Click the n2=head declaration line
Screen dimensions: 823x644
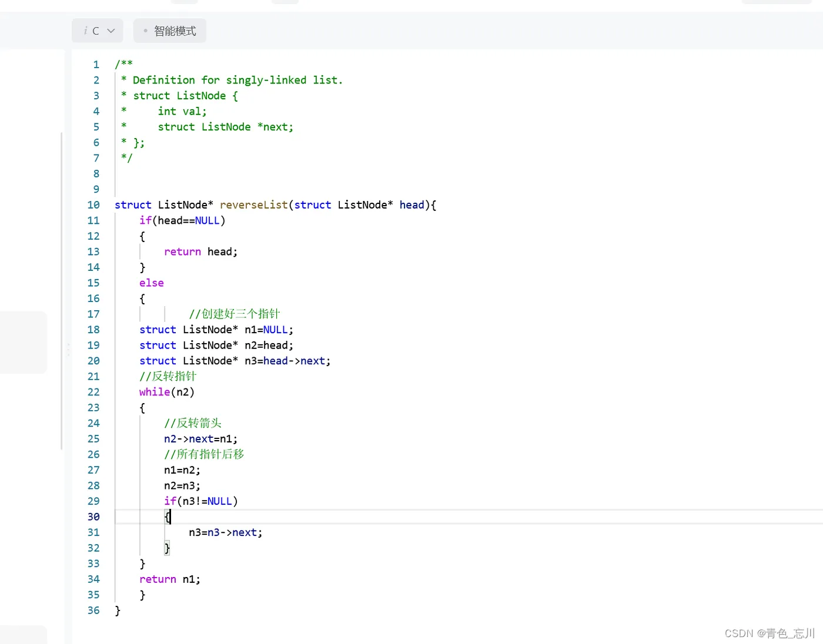[216, 346]
